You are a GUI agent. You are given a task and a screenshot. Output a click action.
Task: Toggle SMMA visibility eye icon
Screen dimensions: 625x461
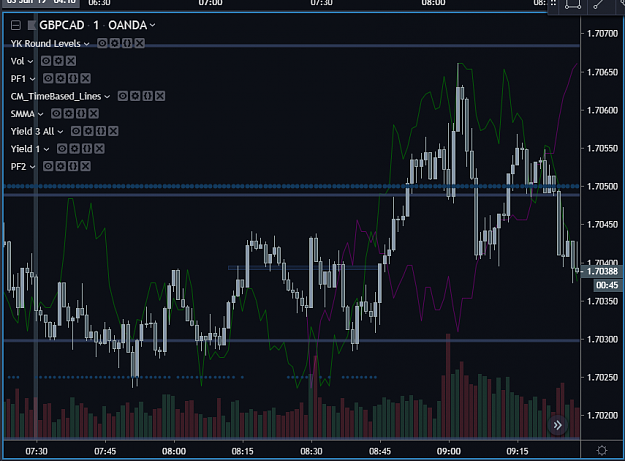pyautogui.click(x=56, y=113)
